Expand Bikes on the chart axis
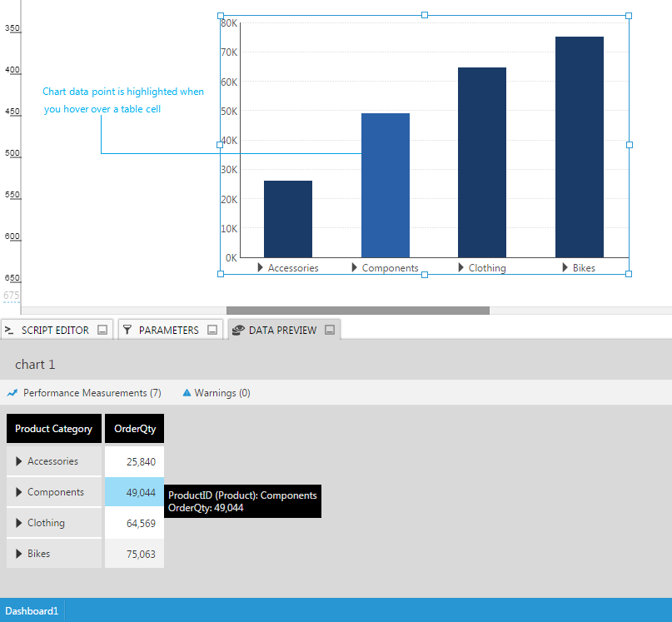The height and width of the screenshot is (622, 672). [565, 268]
